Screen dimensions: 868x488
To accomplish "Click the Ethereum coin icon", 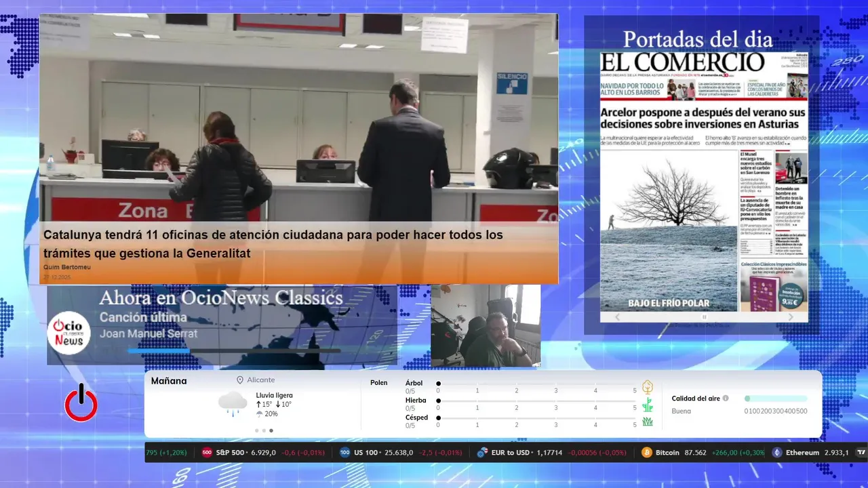I will click(x=776, y=453).
